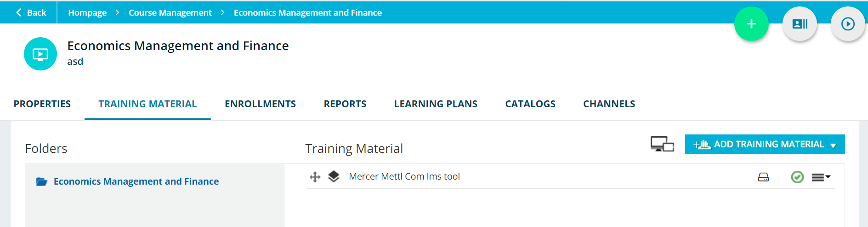The image size is (868, 227).
Task: Switch to the Properties tab
Action: (x=42, y=104)
